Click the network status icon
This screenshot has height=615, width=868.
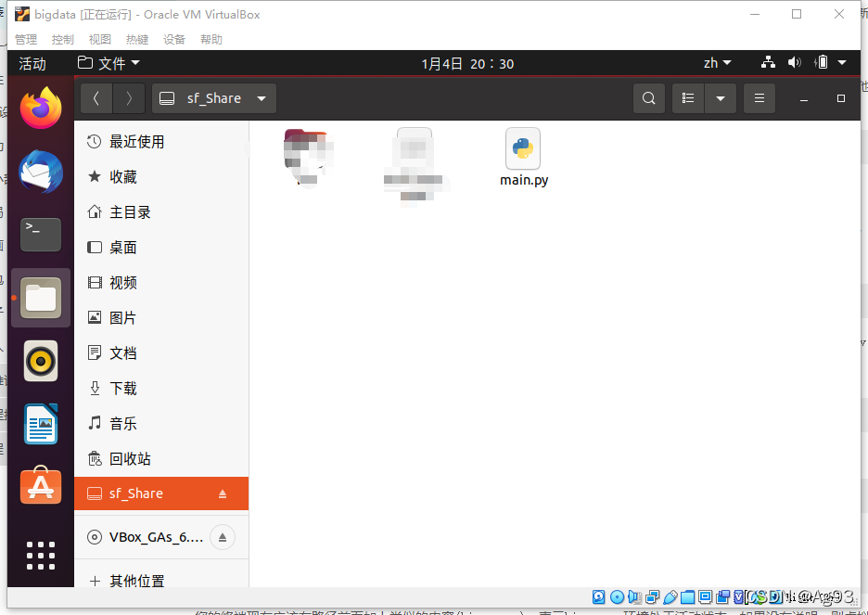768,62
